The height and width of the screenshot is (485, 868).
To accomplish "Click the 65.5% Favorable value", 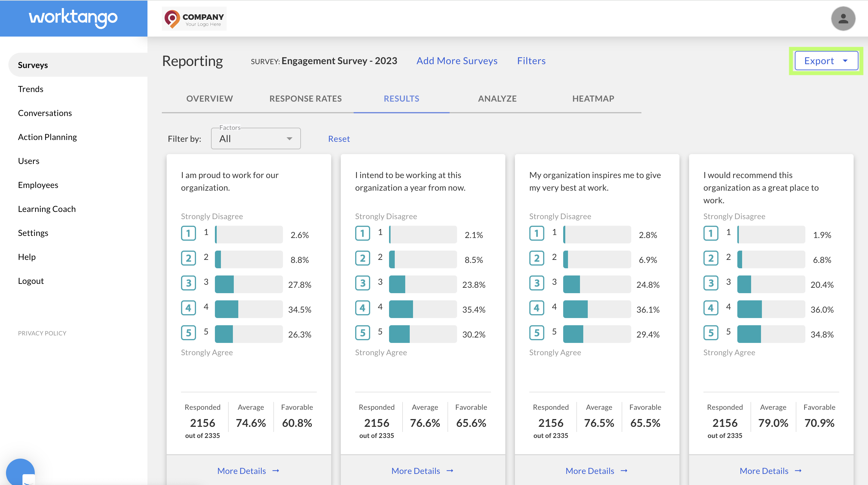I will point(645,423).
